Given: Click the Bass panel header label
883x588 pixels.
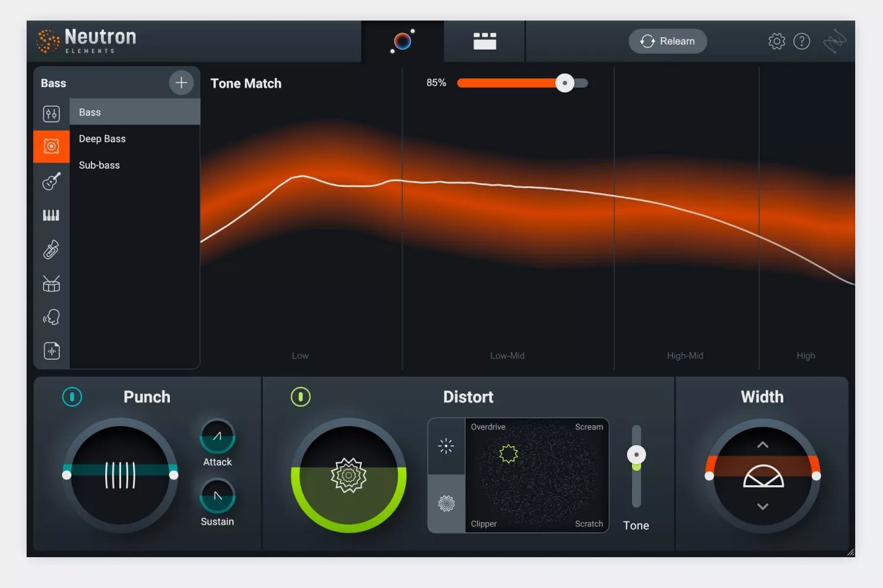Looking at the screenshot, I should coord(53,83).
